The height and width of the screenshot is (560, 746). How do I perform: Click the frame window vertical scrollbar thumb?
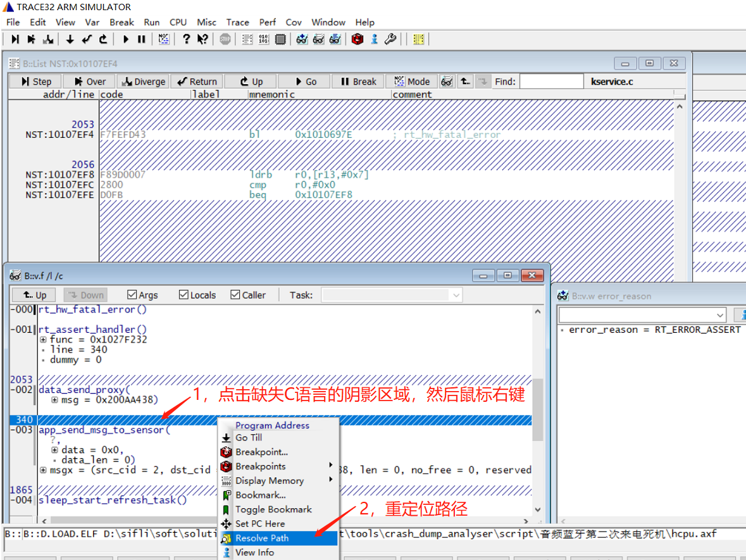(x=538, y=409)
